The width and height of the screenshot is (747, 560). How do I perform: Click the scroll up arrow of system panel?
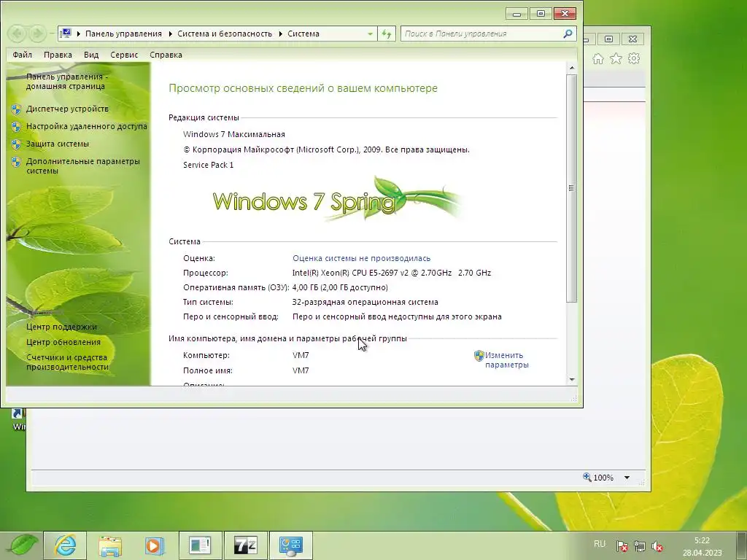(572, 68)
